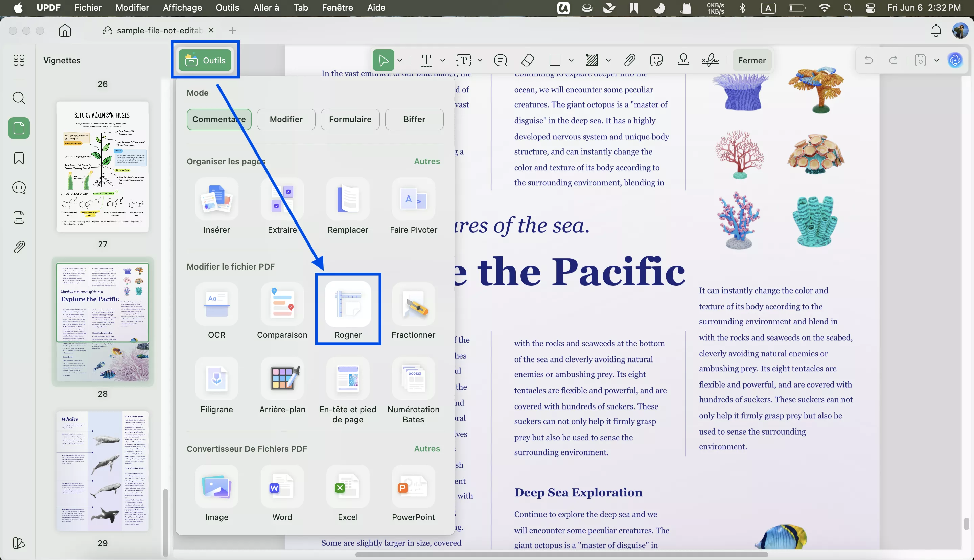
Task: Open a new tab with plus button
Action: [x=233, y=30]
